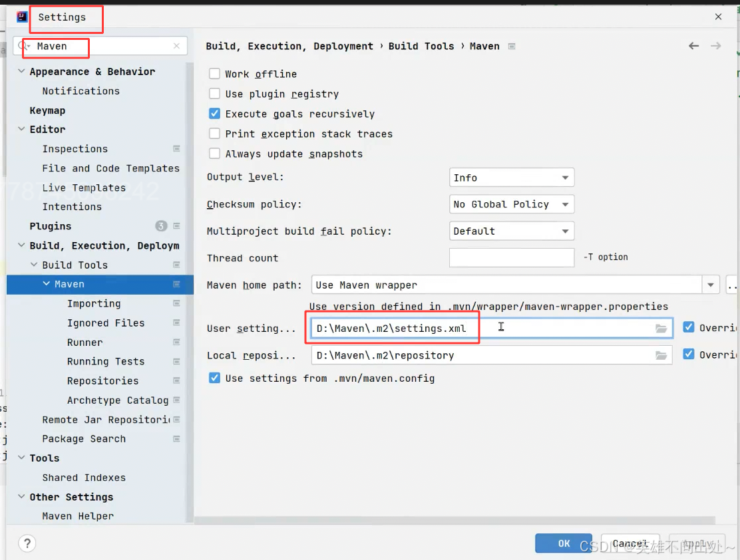This screenshot has width=740, height=560.
Task: Clear the Maven search field
Action: 176,46
